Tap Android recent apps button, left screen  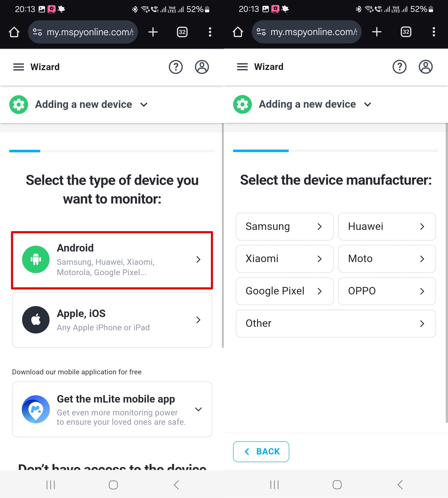pyautogui.click(x=51, y=485)
